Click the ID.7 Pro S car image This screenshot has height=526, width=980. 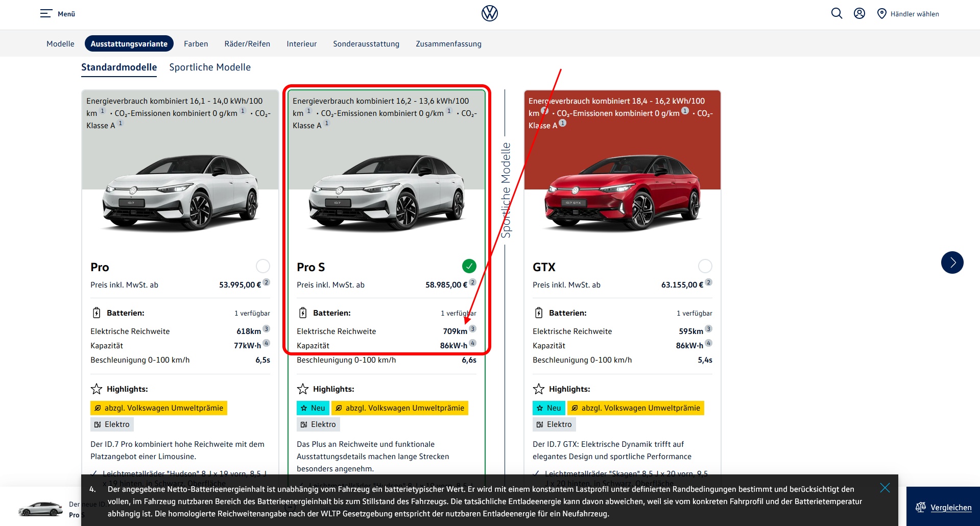[387, 193]
